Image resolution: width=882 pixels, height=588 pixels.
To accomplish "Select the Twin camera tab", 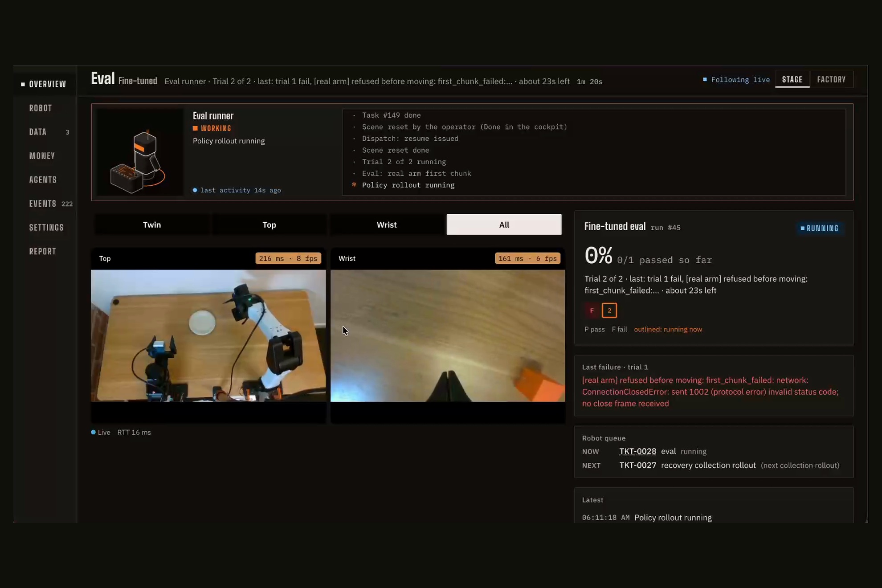I will tap(152, 225).
